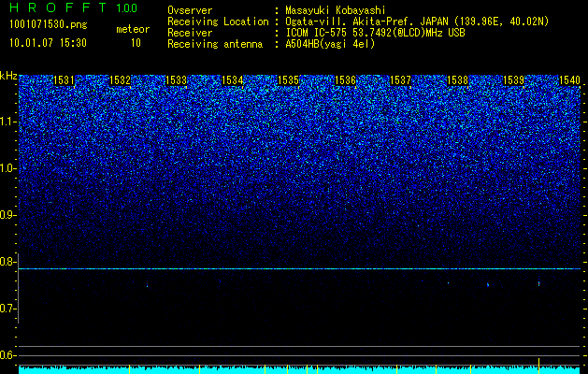
Task: Click the 1533 time marker
Action: [176, 80]
